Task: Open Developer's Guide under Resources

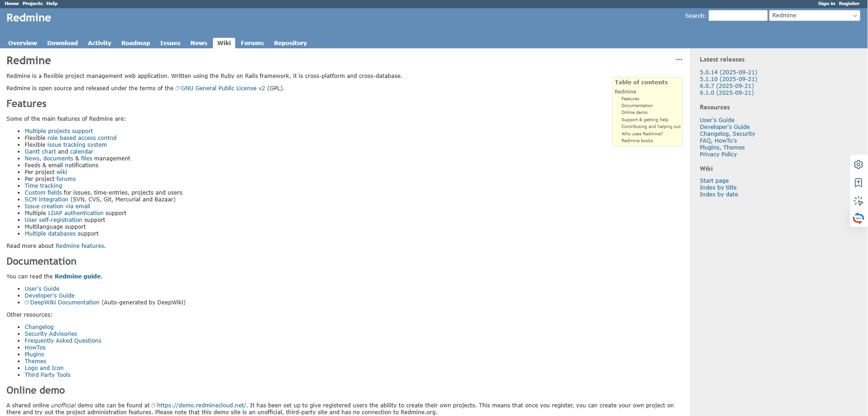Action: (724, 127)
